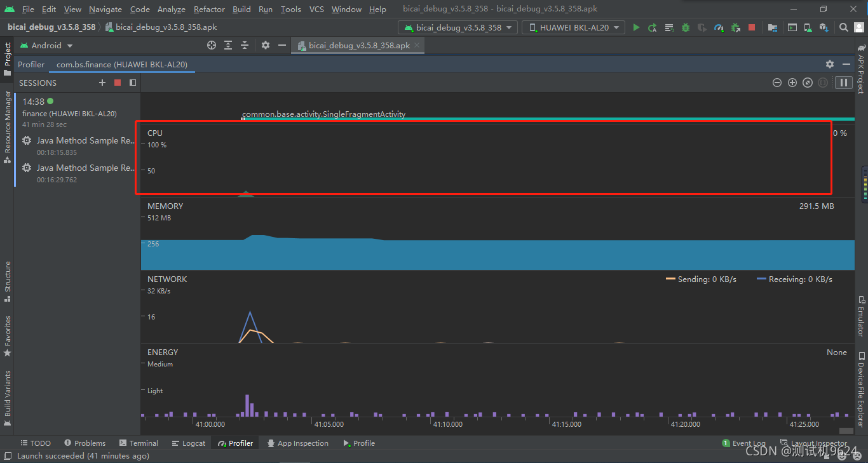Open AVD Manager icon
This screenshot has width=868, height=463.
click(808, 27)
